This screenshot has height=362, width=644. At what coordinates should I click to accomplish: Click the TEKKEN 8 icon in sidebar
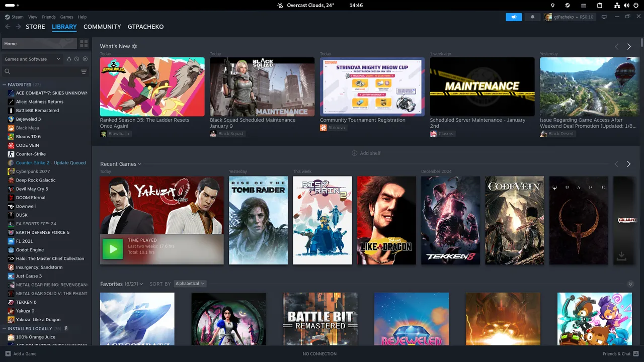(11, 302)
